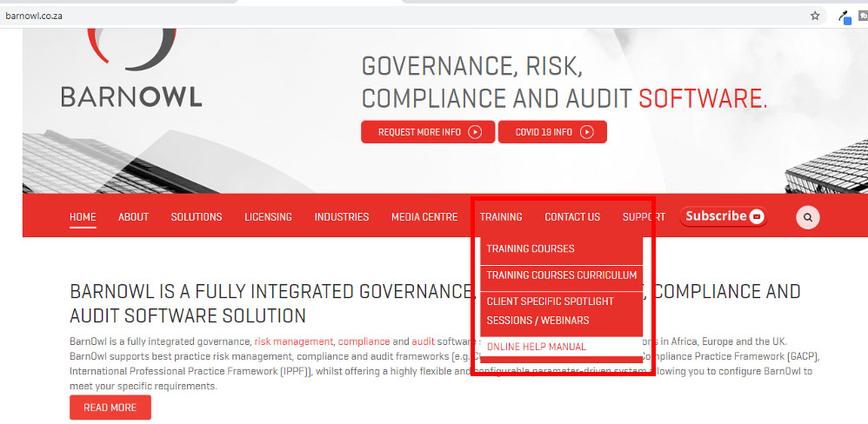Go to the HOME menu item
The image size is (868, 424).
tap(83, 217)
